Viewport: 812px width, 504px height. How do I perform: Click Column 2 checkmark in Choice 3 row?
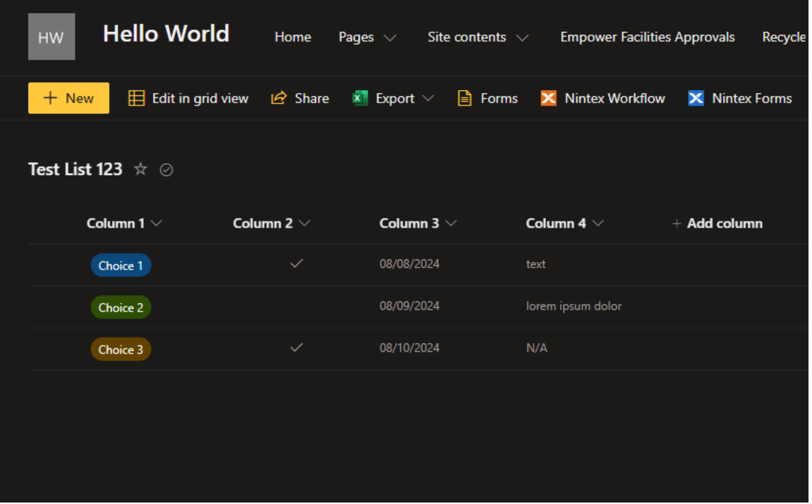click(x=296, y=347)
